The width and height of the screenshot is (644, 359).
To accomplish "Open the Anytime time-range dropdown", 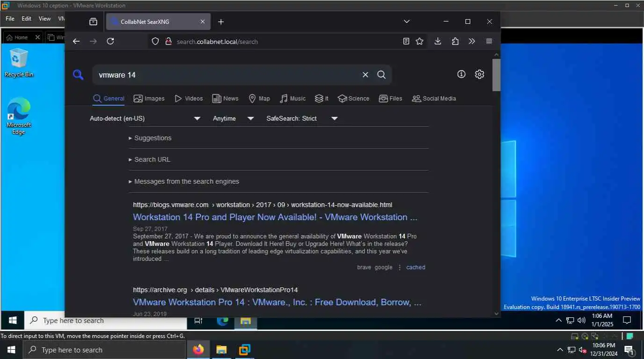I will click(x=233, y=118).
